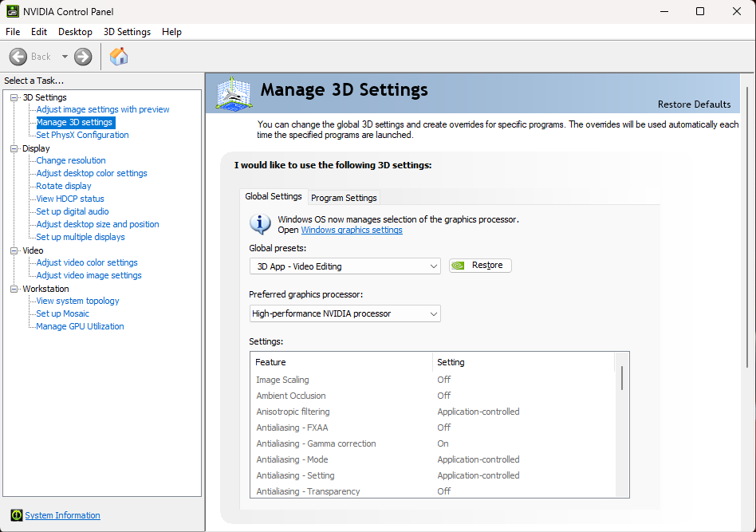This screenshot has height=532, width=756.
Task: Click Application-controlled value for Anisotropic filtering
Action: coord(478,412)
